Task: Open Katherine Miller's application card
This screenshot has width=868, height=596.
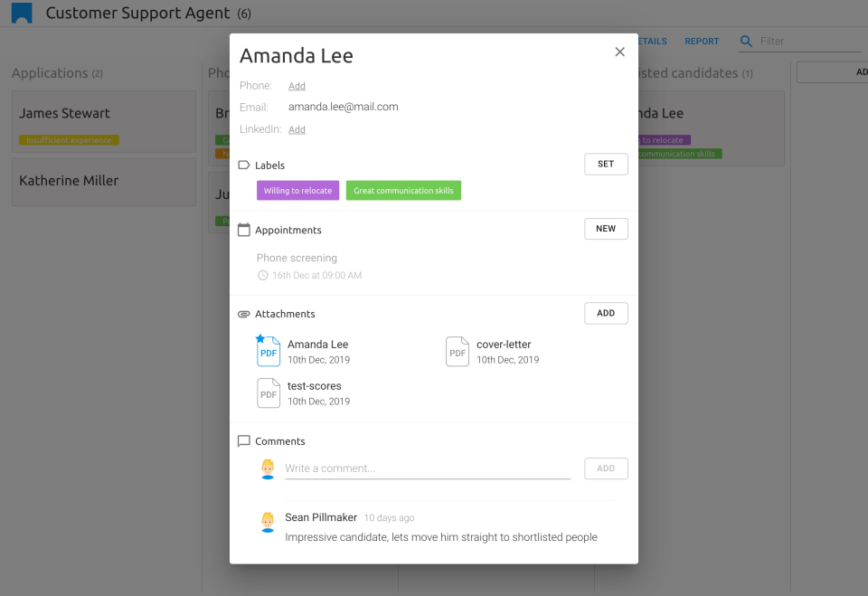Action: [x=104, y=181]
